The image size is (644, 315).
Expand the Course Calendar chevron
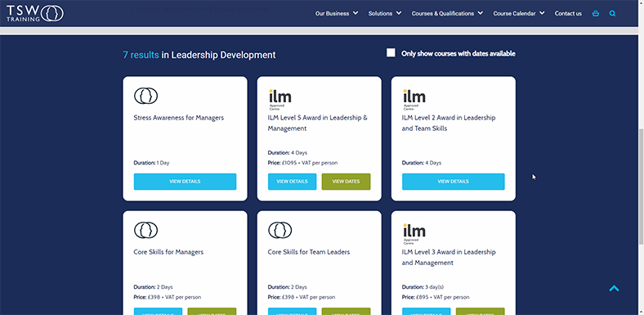[542, 13]
